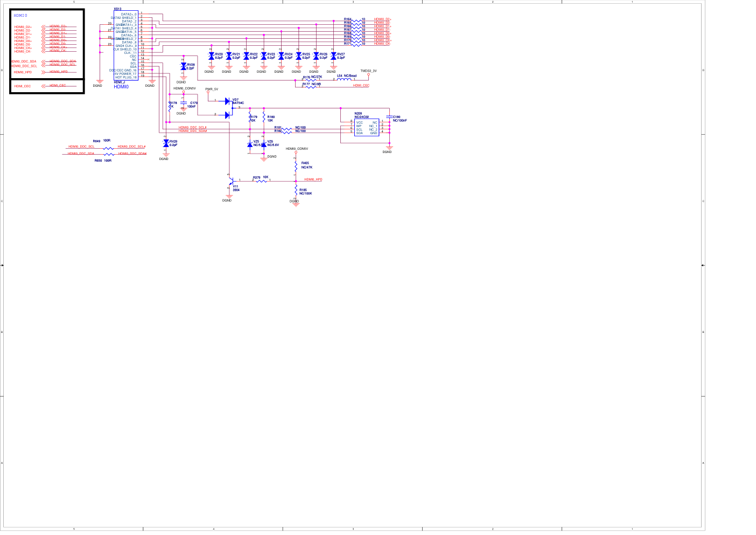Select the R185 NC/100K resistor
The height and width of the screenshot is (535, 756).
point(296,191)
